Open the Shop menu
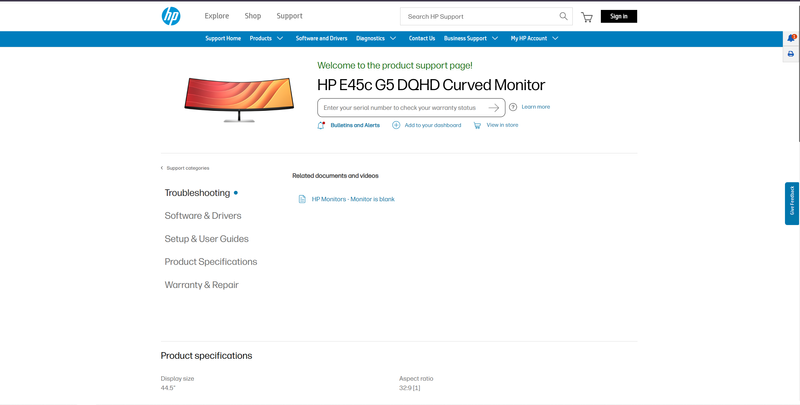 pyautogui.click(x=253, y=16)
